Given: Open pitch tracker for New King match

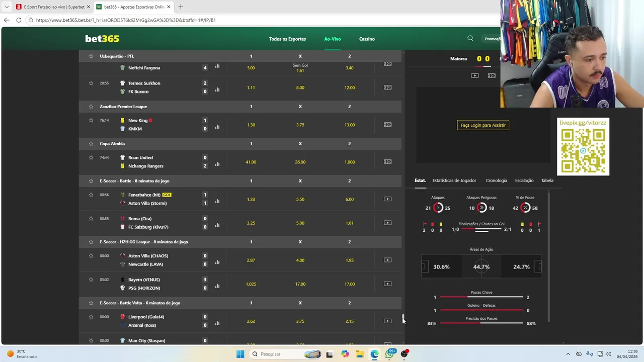Looking at the screenshot, I should tap(387, 125).
